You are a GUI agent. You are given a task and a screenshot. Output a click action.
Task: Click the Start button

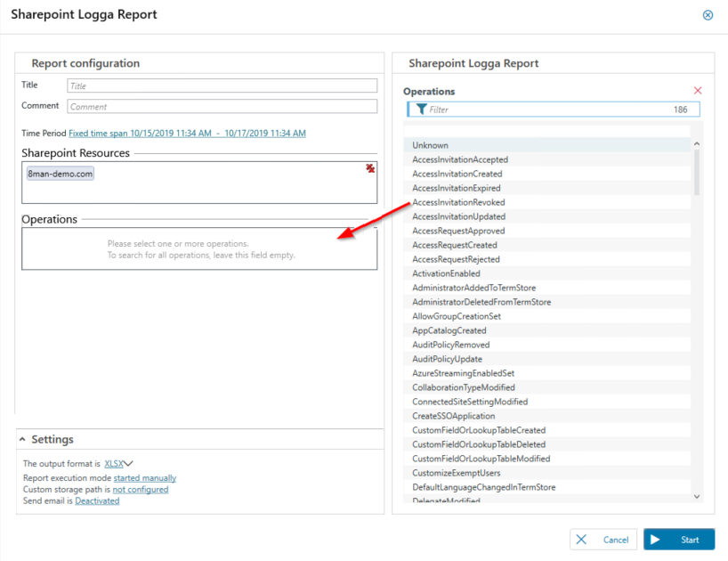679,540
